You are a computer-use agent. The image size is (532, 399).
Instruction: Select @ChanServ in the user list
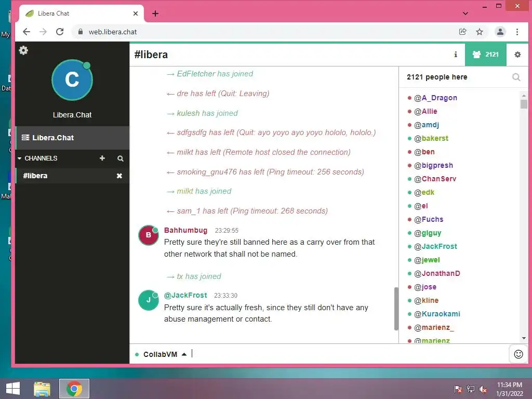point(435,179)
